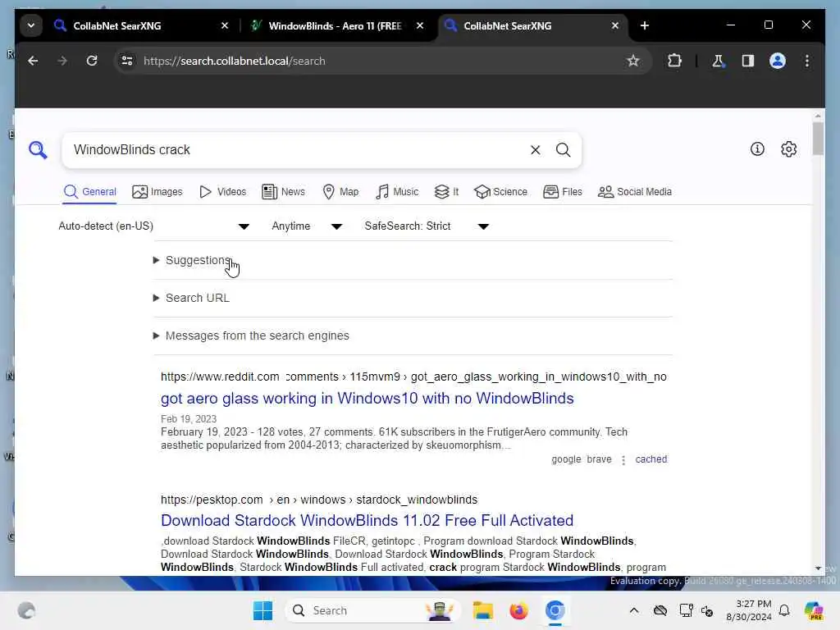Image resolution: width=840 pixels, height=630 pixels.
Task: Open SearXNG preferences gear icon
Action: [788, 149]
